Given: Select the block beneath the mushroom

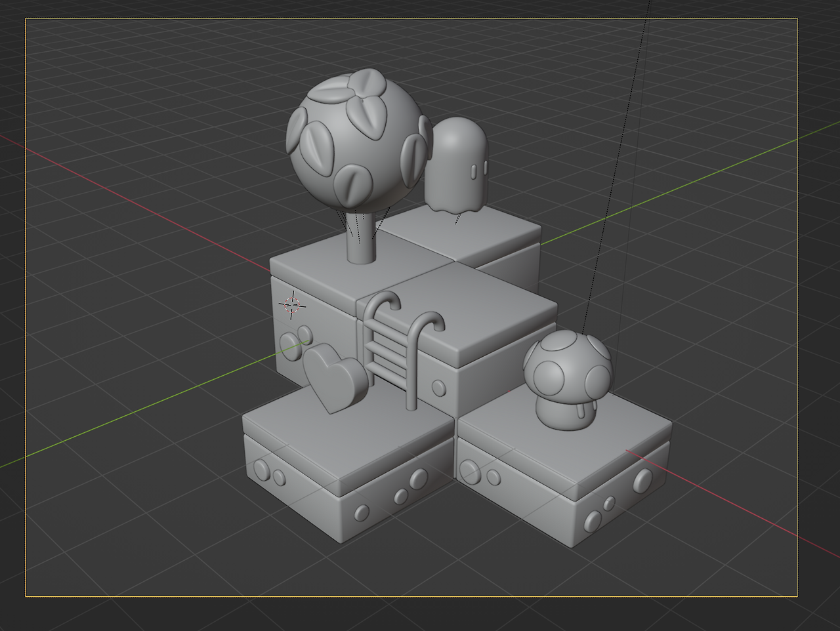Looking at the screenshot, I should 564,467.
